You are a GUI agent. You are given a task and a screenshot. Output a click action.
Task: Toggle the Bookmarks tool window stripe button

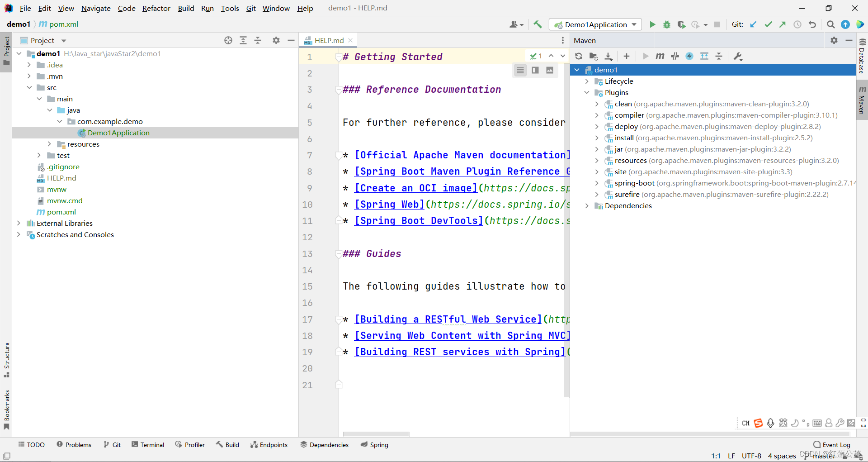(6, 410)
